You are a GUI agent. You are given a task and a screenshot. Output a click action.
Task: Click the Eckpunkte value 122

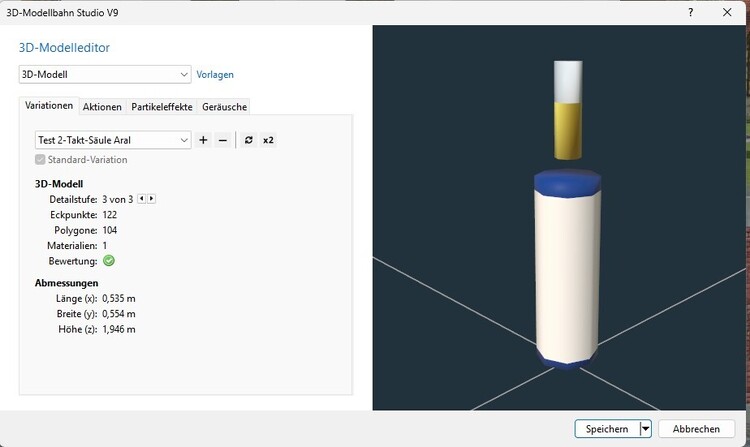(110, 215)
